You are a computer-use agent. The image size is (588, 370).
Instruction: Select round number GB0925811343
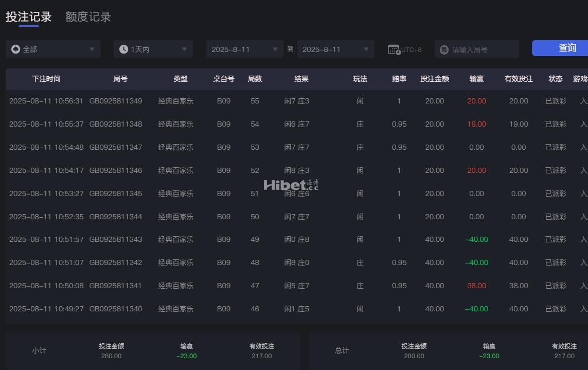tap(116, 239)
